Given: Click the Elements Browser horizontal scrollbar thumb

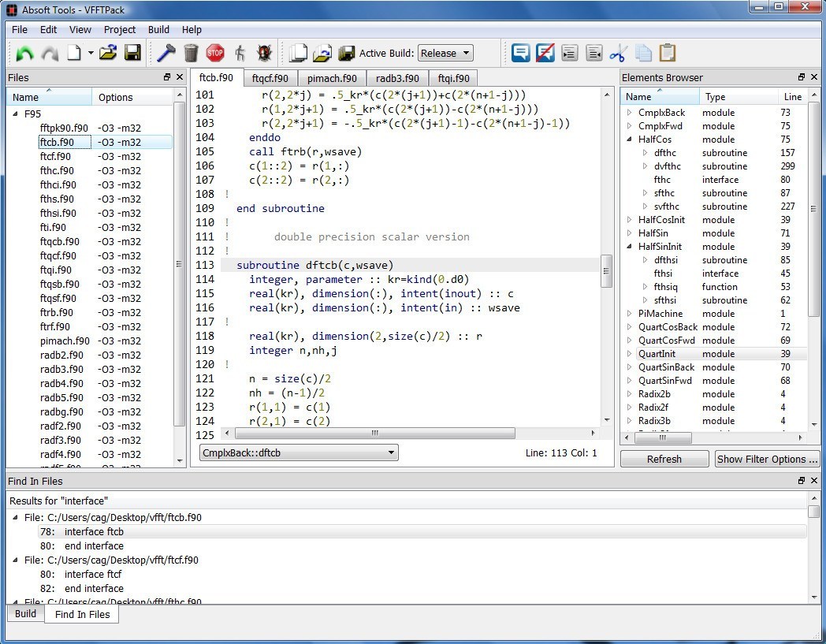Looking at the screenshot, I should click(x=663, y=437).
